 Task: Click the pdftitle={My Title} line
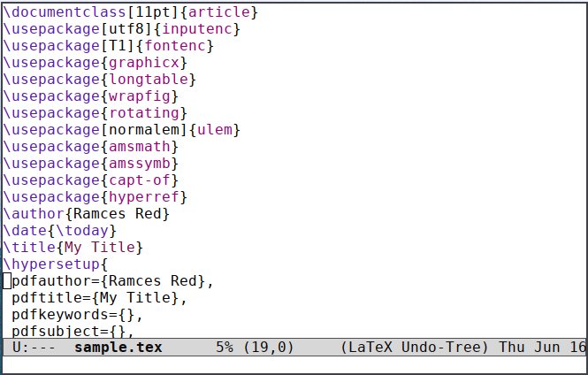coord(99,298)
